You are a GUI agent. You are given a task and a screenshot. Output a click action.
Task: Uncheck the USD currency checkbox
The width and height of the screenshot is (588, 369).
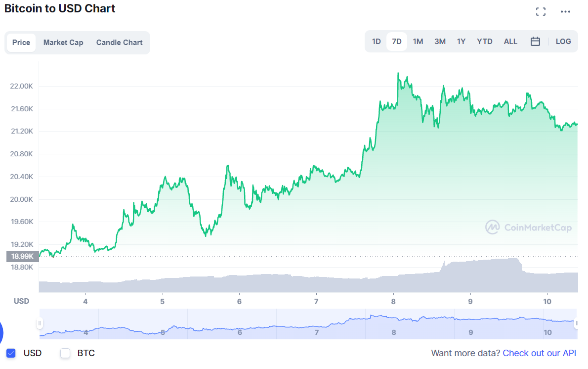[x=11, y=353]
